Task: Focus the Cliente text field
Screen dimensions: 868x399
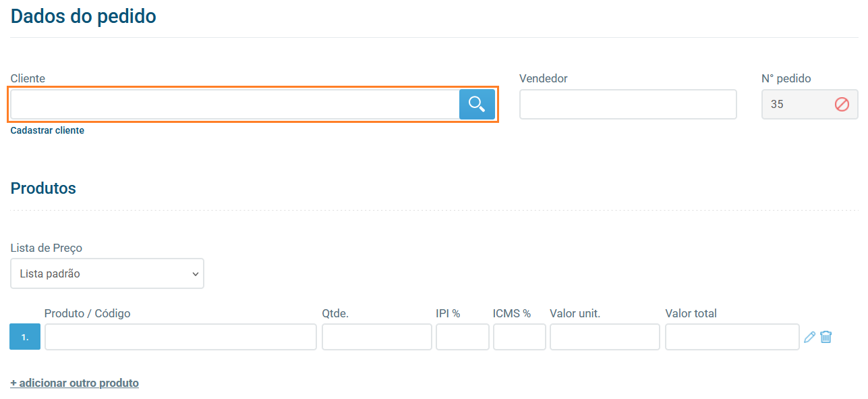Action: (x=235, y=105)
